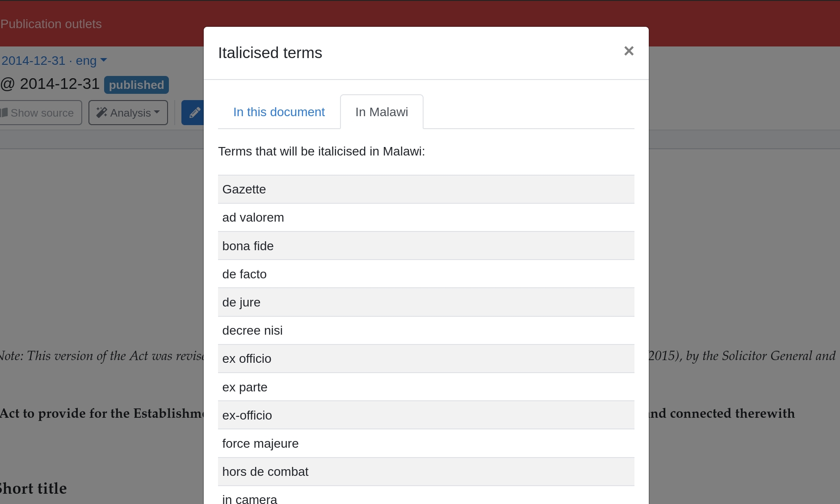This screenshot has width=840, height=504.
Task: Click the caret arrow beside Analysis
Action: pos(157,112)
